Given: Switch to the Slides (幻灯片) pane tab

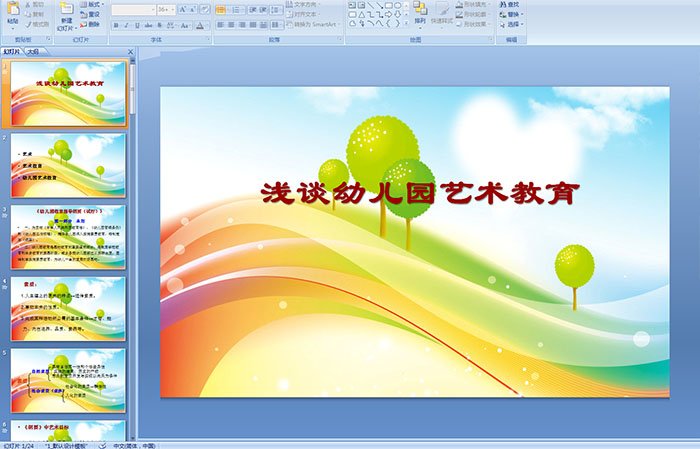Looking at the screenshot, I should click(12, 52).
